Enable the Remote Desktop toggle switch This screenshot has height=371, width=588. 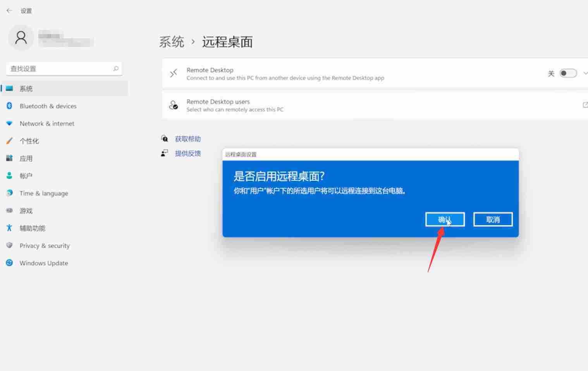coord(568,73)
